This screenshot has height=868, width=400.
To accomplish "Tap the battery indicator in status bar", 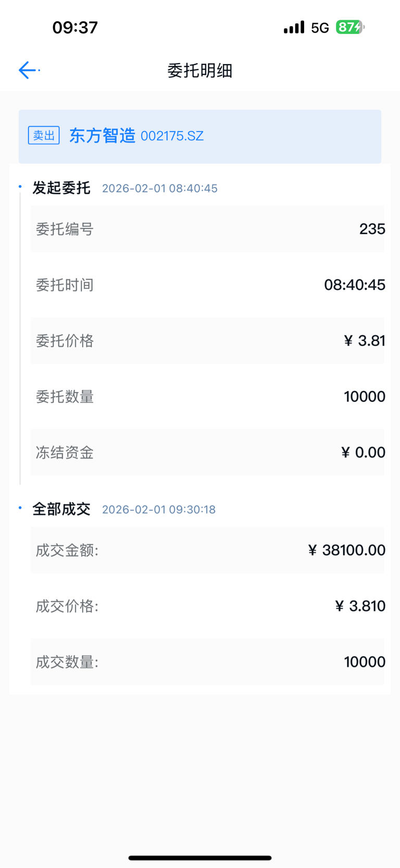I will pos(350,27).
